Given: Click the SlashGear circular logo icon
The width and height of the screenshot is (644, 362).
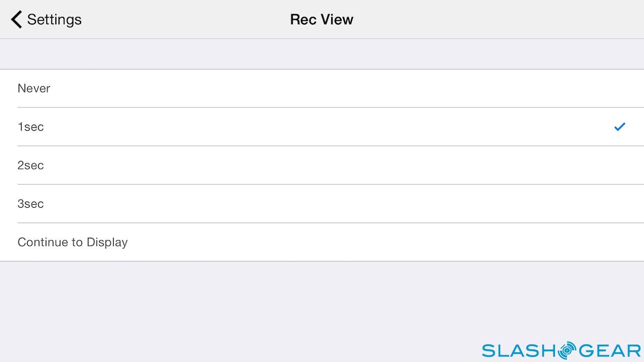Looking at the screenshot, I should point(567,350).
